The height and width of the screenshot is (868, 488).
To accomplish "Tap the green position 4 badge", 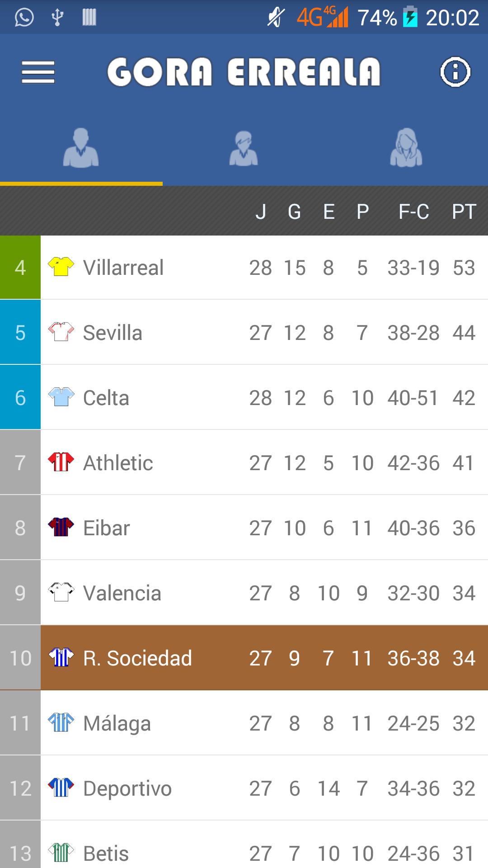I will (x=20, y=267).
